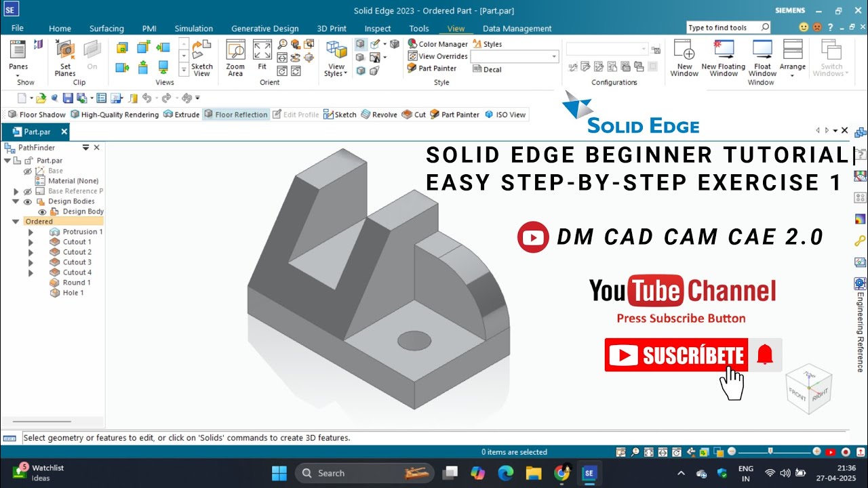Viewport: 868px width, 488px height.
Task: Hide the Design Body item
Action: [x=42, y=212]
